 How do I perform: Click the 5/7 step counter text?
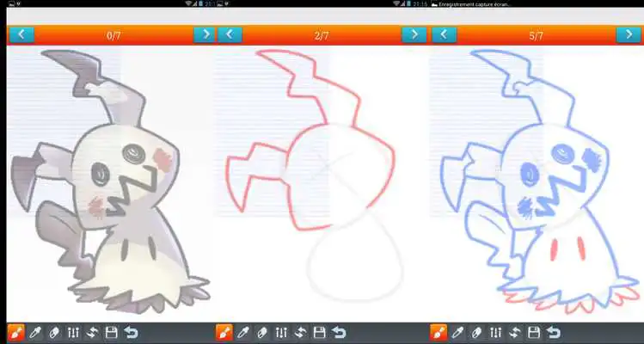pos(536,36)
